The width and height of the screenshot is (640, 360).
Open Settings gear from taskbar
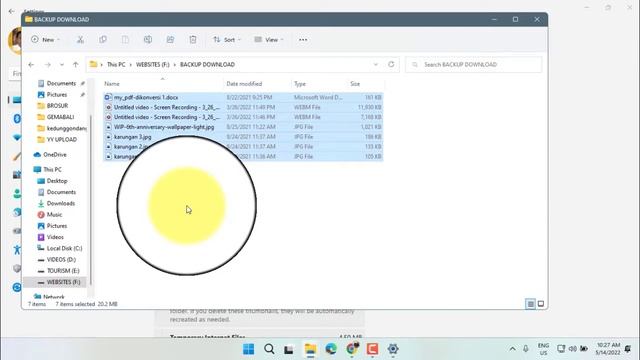tap(393, 349)
